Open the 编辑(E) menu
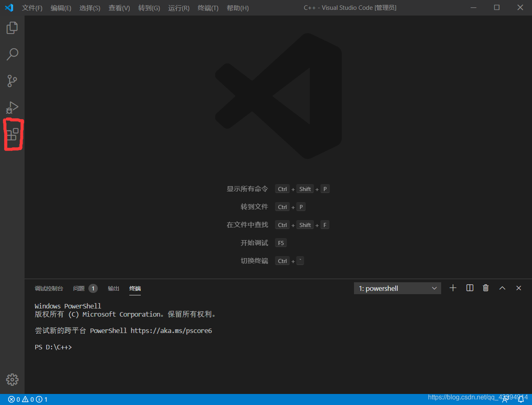This screenshot has width=532, height=405. [x=61, y=8]
